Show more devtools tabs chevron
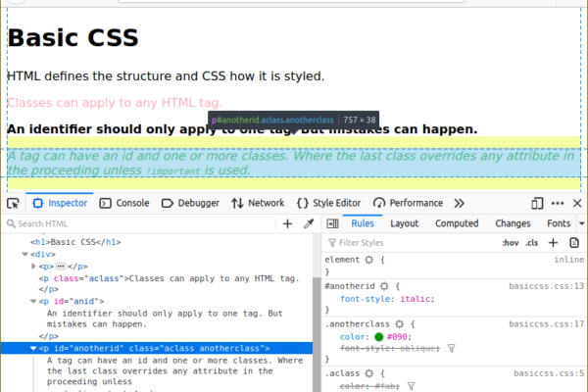The image size is (588, 392). click(460, 203)
